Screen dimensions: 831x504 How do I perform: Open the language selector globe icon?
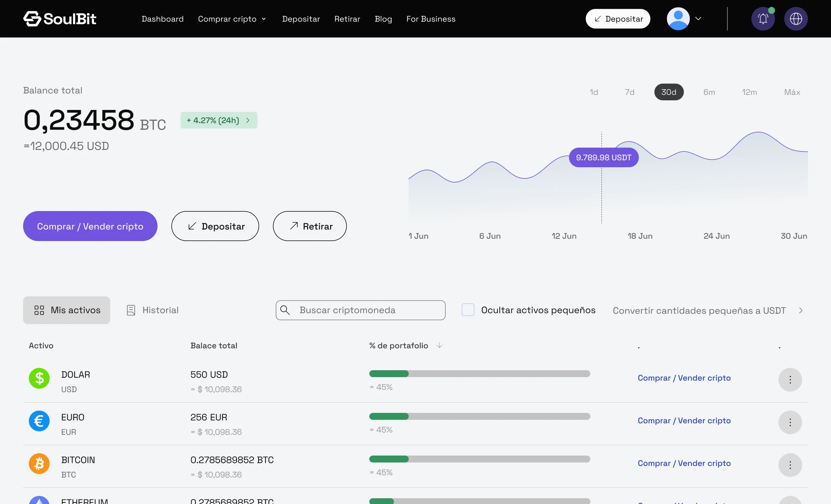click(x=796, y=18)
